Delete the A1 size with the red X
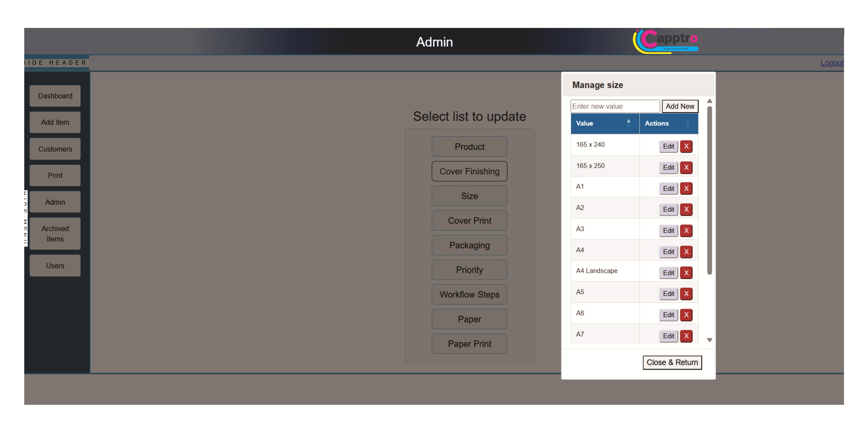Screen dimensions: 868x432 point(686,189)
